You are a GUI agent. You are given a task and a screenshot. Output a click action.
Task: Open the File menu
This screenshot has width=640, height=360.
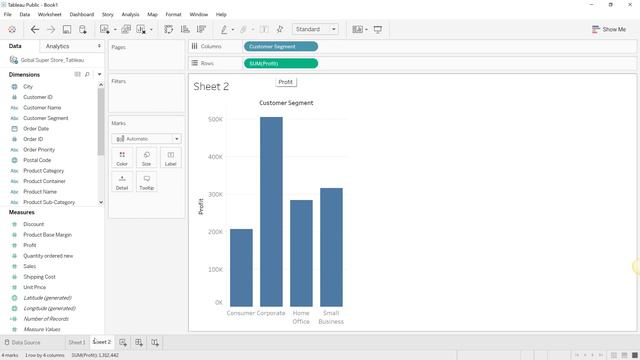point(7,14)
